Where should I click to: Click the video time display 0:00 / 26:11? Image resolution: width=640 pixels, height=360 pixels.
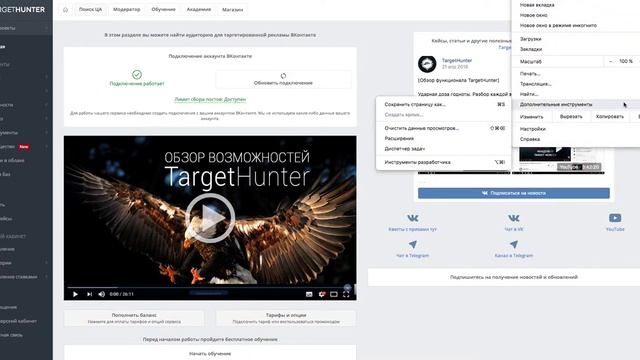[x=122, y=294]
